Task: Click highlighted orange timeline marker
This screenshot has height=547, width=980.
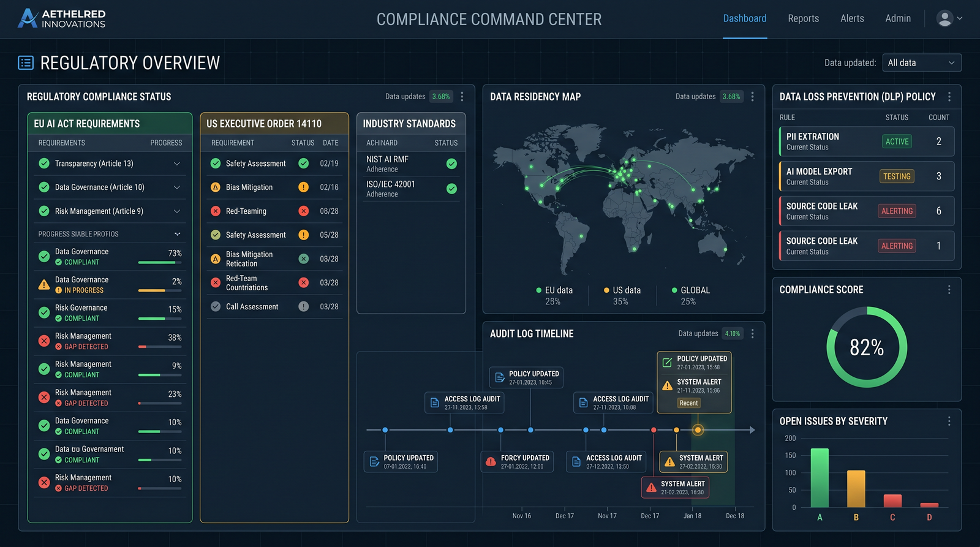Action: click(x=698, y=430)
